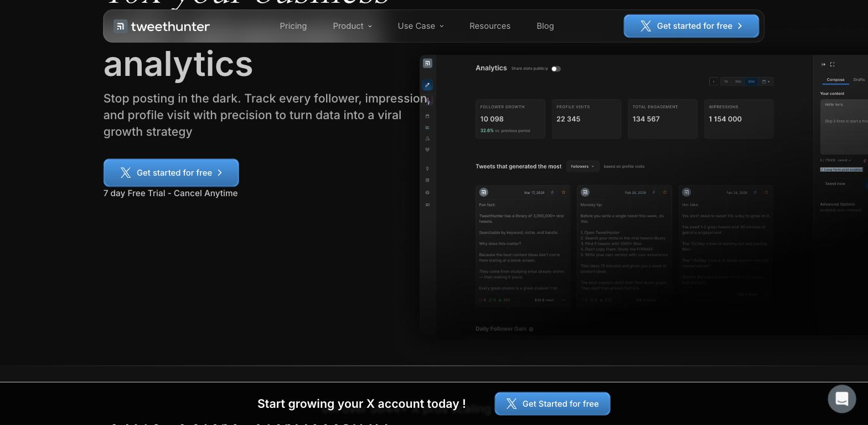The width and height of the screenshot is (868, 425).
Task: Open the Resources page
Action: (x=490, y=26)
